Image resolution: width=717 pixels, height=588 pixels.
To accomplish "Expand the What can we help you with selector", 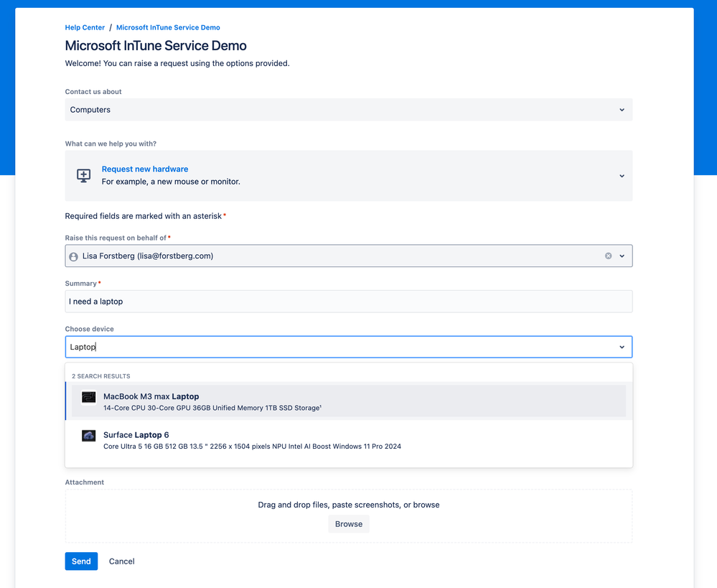I will pos(622,175).
